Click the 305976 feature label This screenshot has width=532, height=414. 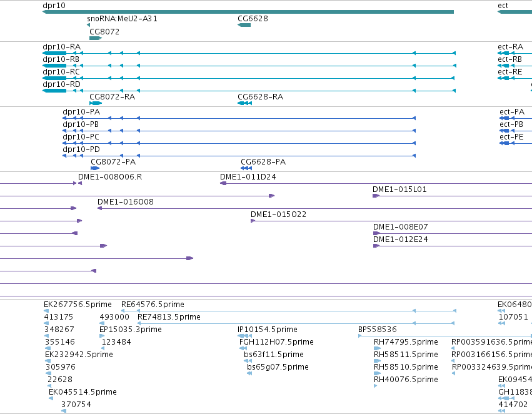tap(61, 367)
